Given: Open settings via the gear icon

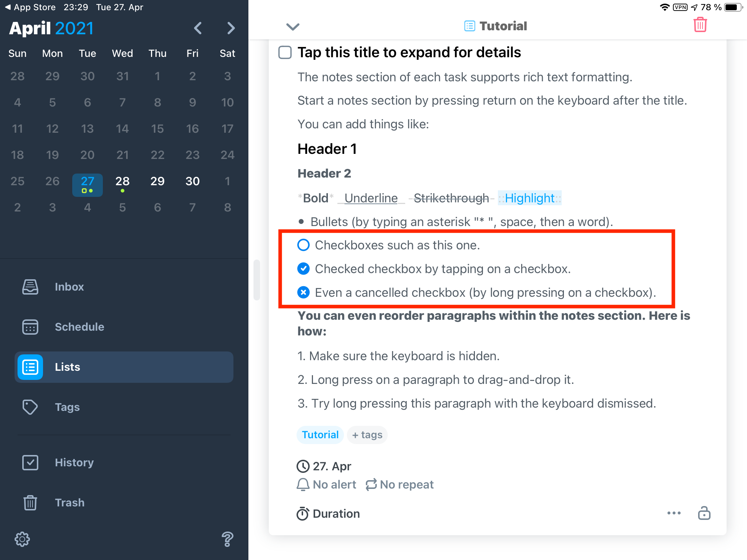Looking at the screenshot, I should [x=22, y=539].
